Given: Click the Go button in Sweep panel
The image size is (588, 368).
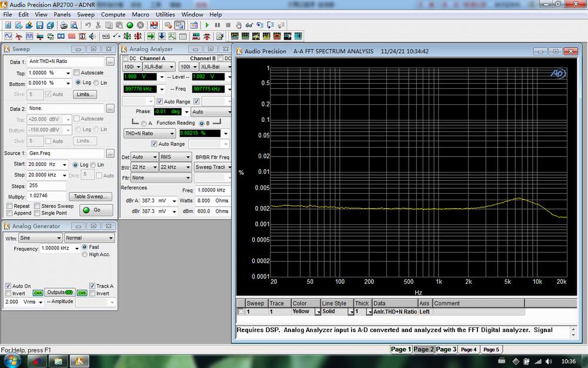Looking at the screenshot, I should tap(96, 210).
